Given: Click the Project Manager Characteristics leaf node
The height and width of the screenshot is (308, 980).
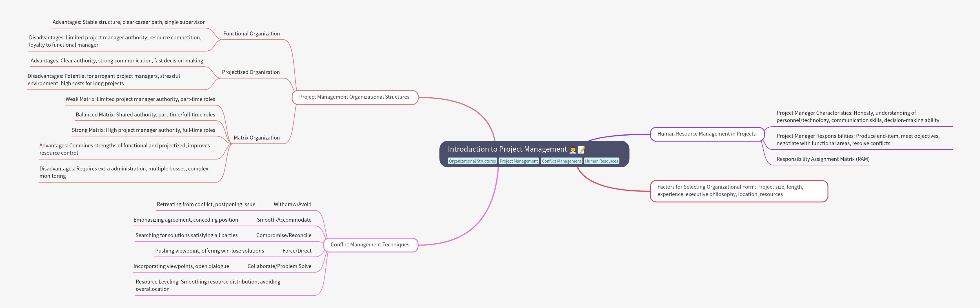Looking at the screenshot, I should tap(858, 117).
